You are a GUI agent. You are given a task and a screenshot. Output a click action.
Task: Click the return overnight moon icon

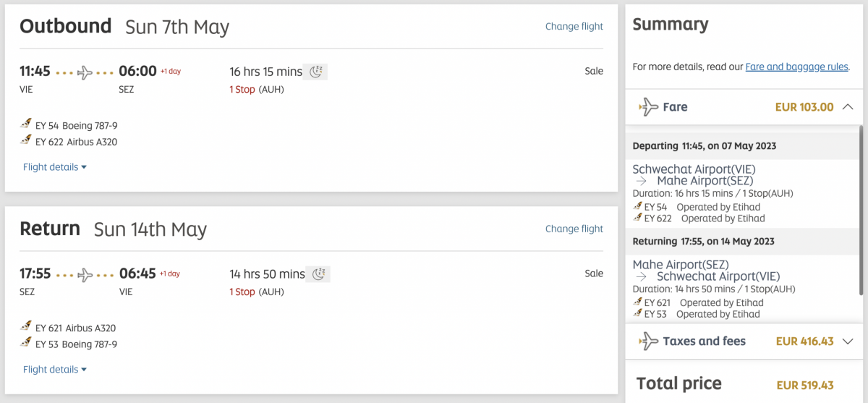pos(319,273)
